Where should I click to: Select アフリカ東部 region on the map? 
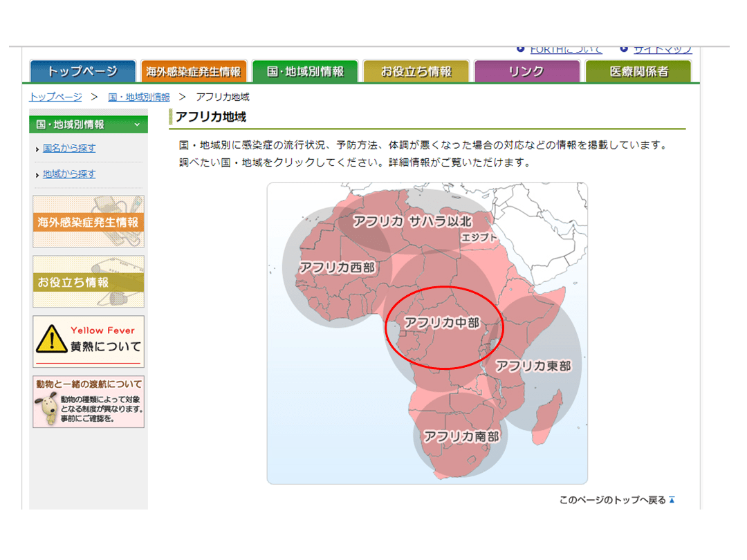click(533, 366)
